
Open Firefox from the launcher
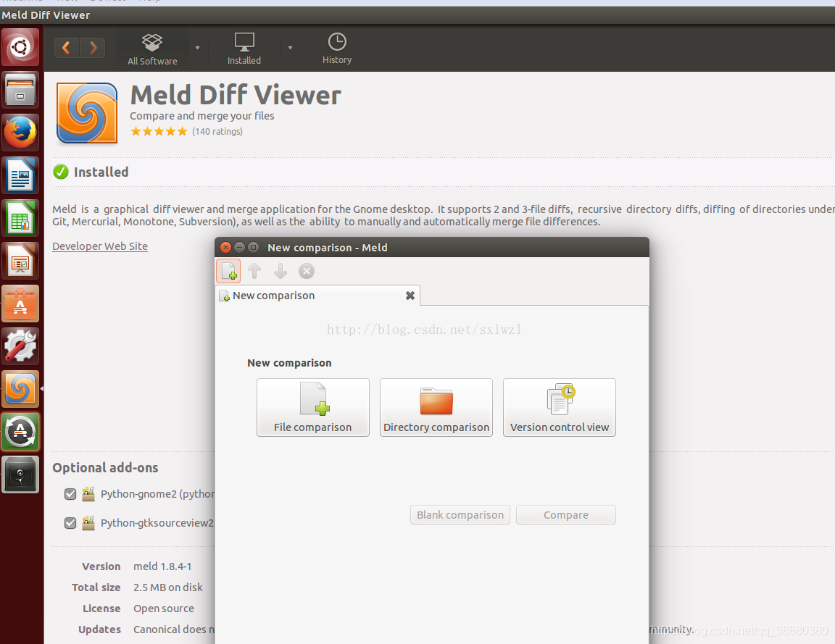pyautogui.click(x=20, y=133)
